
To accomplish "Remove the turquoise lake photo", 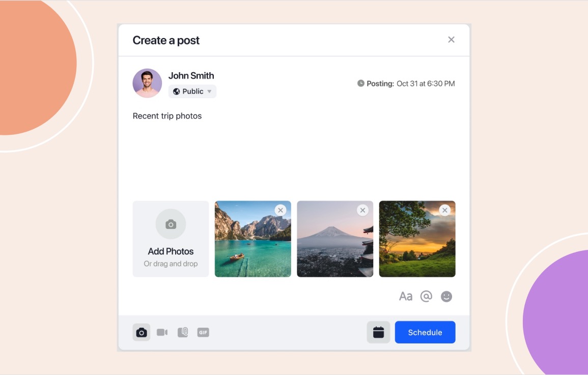I will [x=281, y=210].
